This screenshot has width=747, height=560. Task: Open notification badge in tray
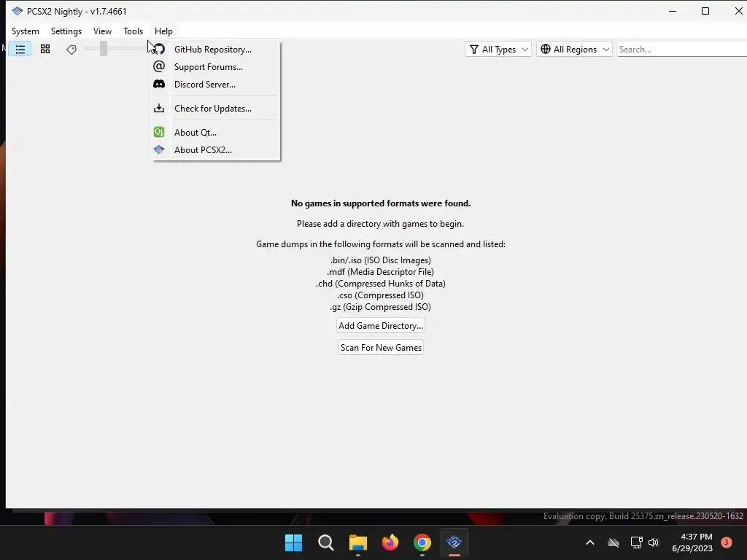(727, 542)
